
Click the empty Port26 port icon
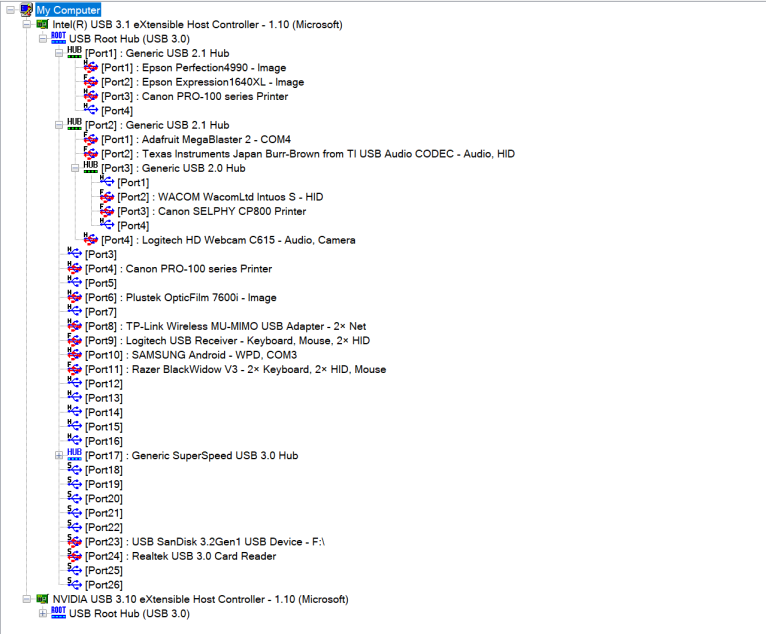tap(74, 584)
